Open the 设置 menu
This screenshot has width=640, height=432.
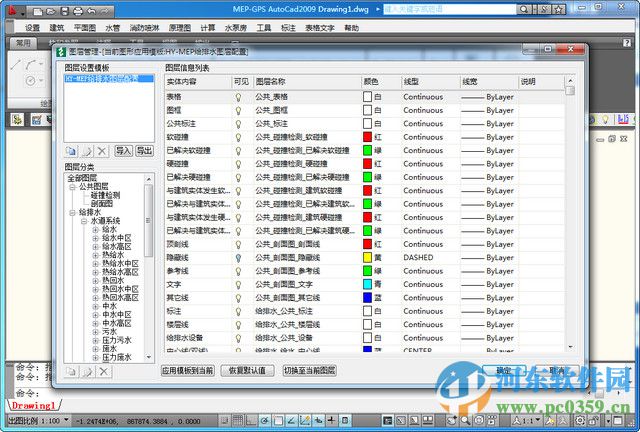32,28
